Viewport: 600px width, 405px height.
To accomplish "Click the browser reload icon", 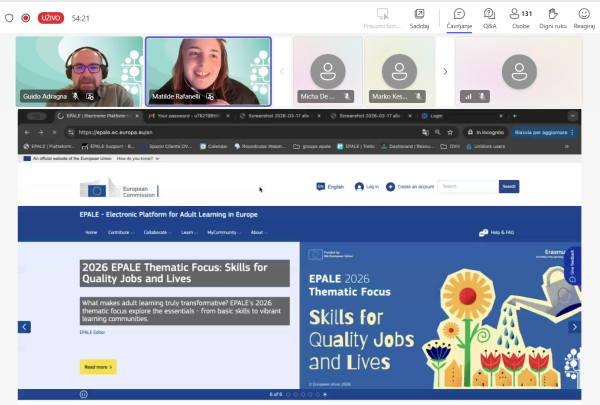I will coord(54,132).
